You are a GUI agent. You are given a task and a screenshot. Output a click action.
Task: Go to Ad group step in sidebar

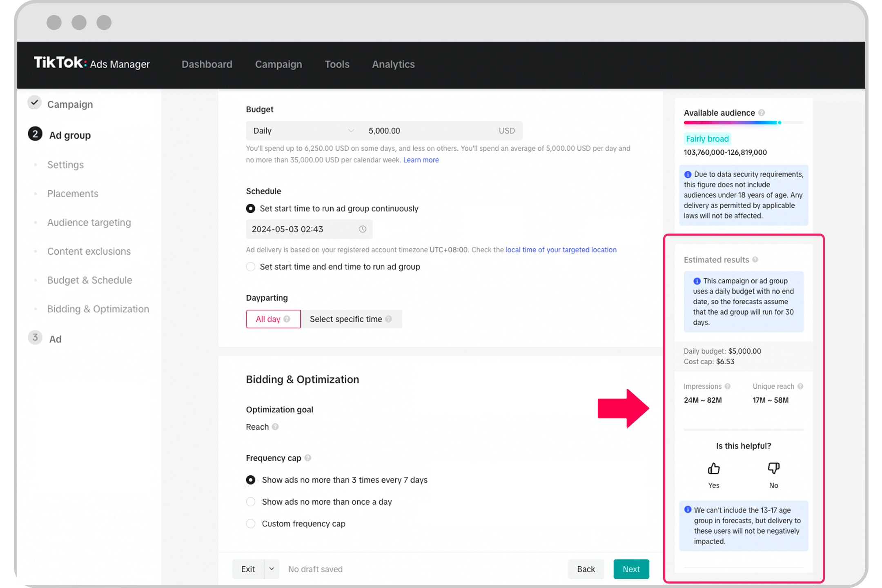(x=70, y=135)
